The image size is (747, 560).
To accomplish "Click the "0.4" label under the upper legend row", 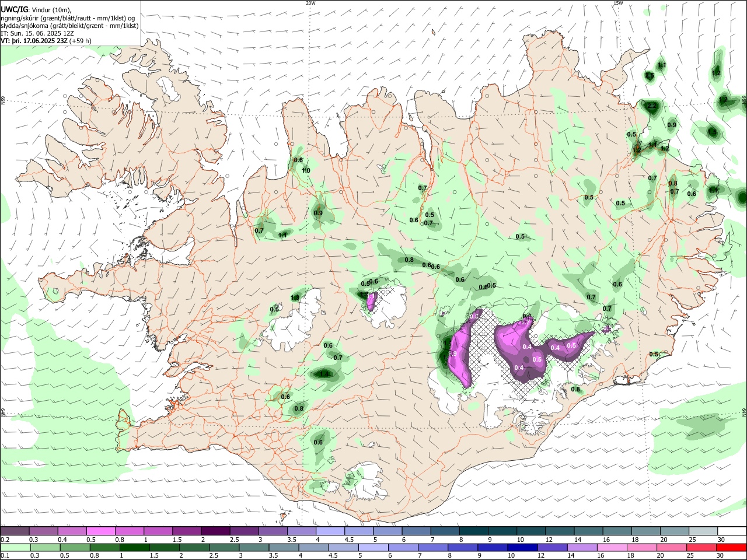I will 62,540.
